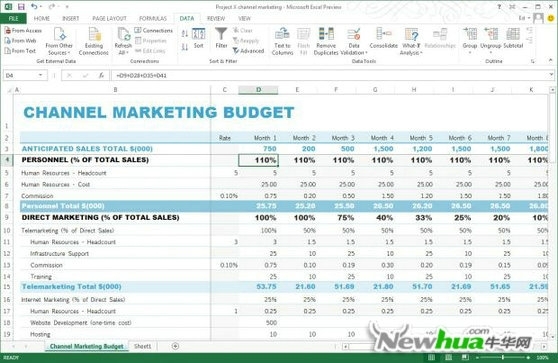Viewport: 558px width, 363px height.
Task: Open Channel Marketing Budget sheet tab
Action: [86, 346]
